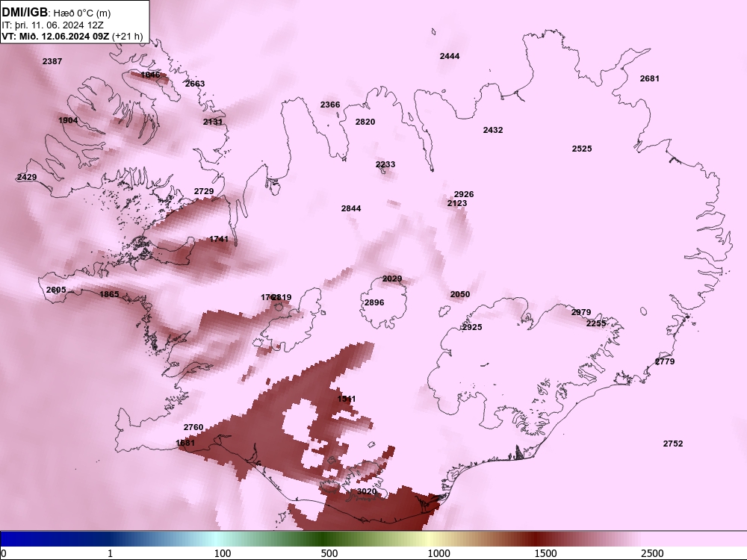Click the color scale label 0
Viewport: 747px width, 560px height.
4,553
